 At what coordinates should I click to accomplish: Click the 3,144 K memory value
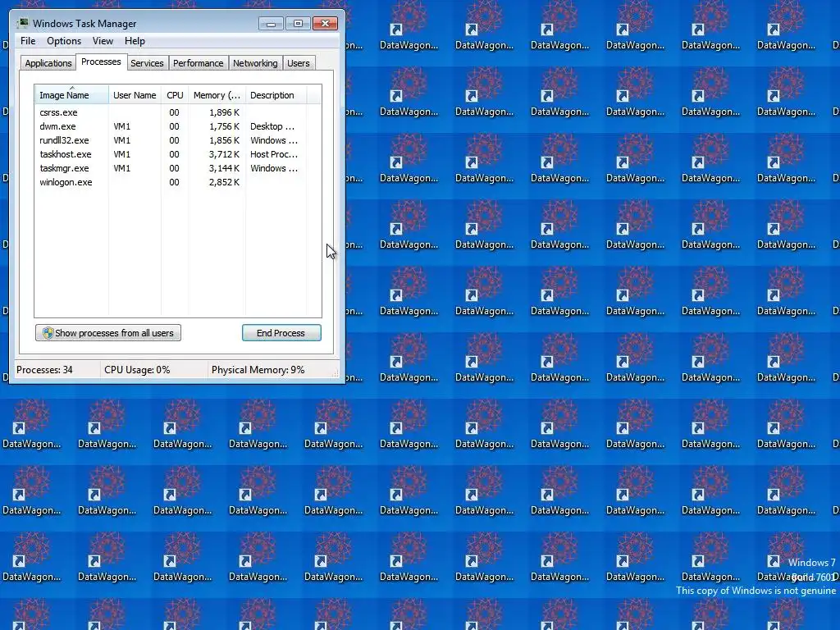pyautogui.click(x=224, y=168)
